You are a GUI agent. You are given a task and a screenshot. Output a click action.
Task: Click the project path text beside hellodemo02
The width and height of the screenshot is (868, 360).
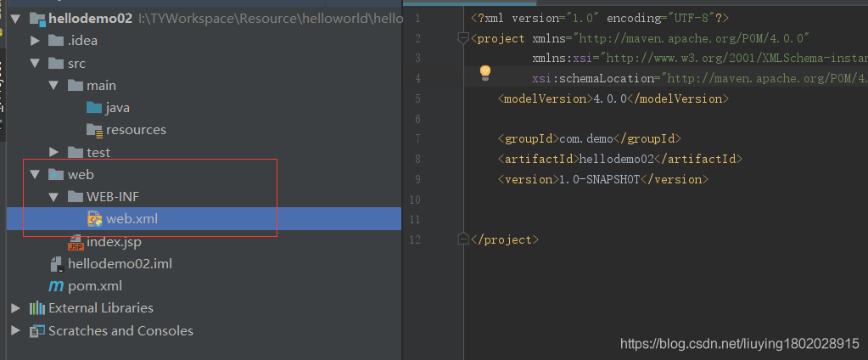[x=270, y=19]
